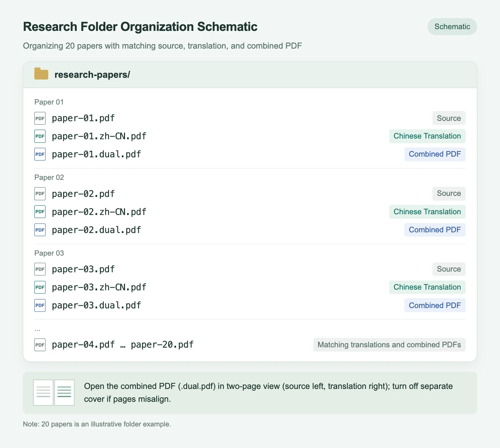Viewport: 500px width, 448px height.
Task: Click the 'Research Folder Organization Schematic' heading
Action: pos(140,27)
